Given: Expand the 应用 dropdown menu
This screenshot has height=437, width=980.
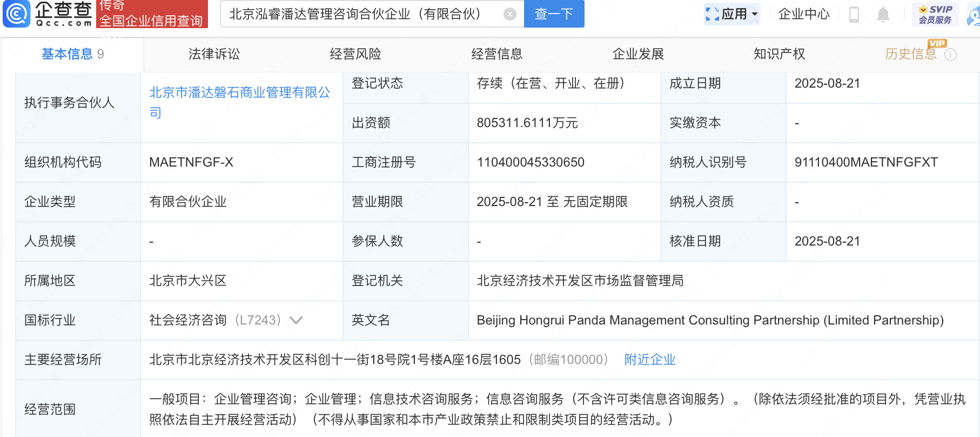Looking at the screenshot, I should coord(755,14).
